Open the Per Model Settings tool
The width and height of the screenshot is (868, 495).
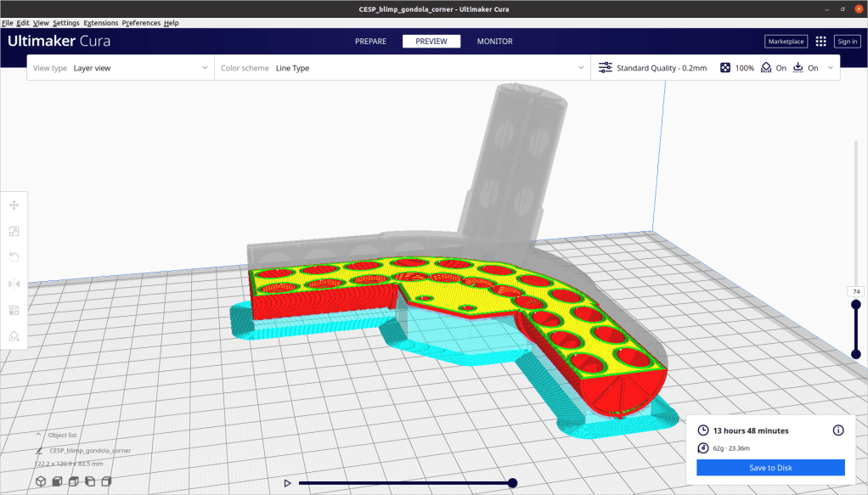tap(14, 310)
